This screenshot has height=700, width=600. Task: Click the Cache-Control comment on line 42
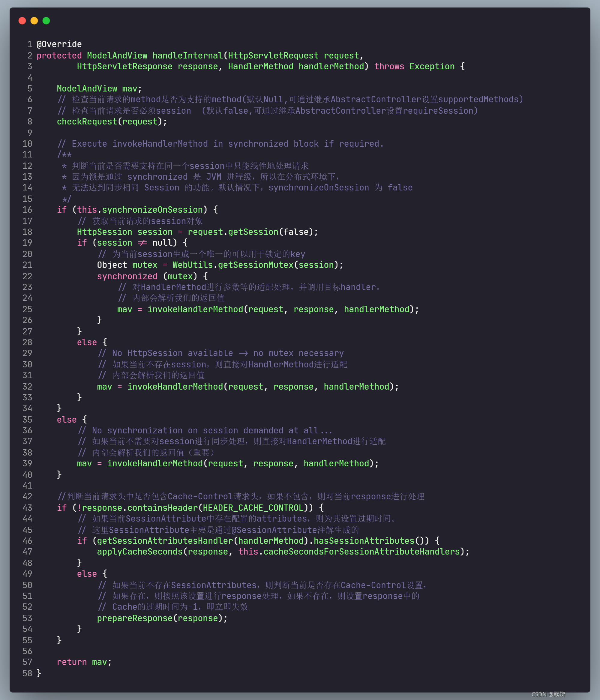click(x=241, y=496)
